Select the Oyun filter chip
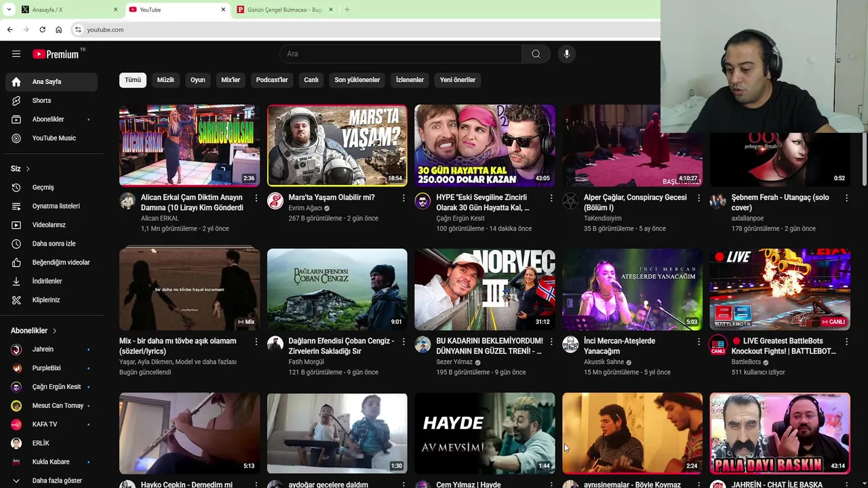This screenshot has width=868, height=488. pyautogui.click(x=198, y=80)
